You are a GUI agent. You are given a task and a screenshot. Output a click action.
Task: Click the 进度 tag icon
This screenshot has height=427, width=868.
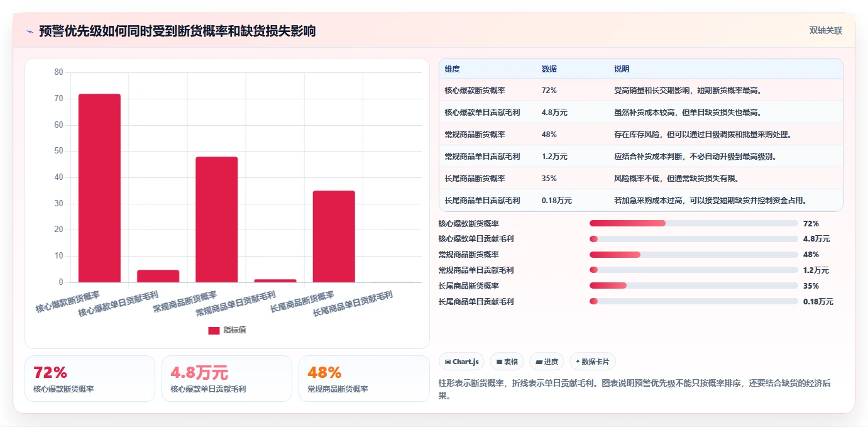click(x=539, y=362)
